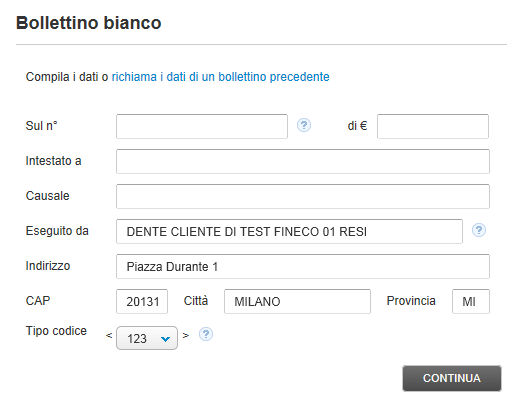The height and width of the screenshot is (410, 507).
Task: Focus the di € amount field
Action: pos(433,126)
